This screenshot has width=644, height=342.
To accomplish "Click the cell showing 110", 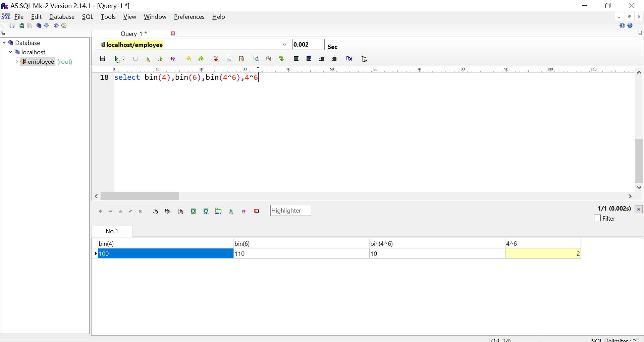I will pyautogui.click(x=301, y=254).
